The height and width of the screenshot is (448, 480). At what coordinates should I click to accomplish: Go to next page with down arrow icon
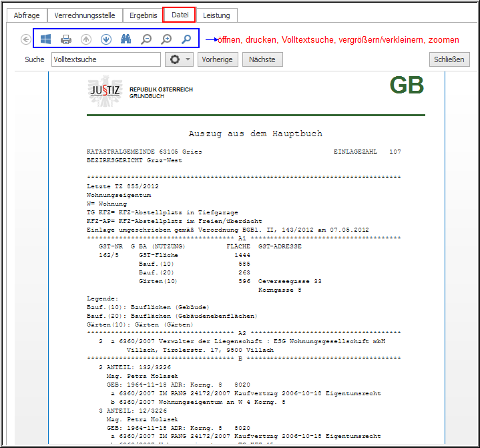(x=106, y=39)
